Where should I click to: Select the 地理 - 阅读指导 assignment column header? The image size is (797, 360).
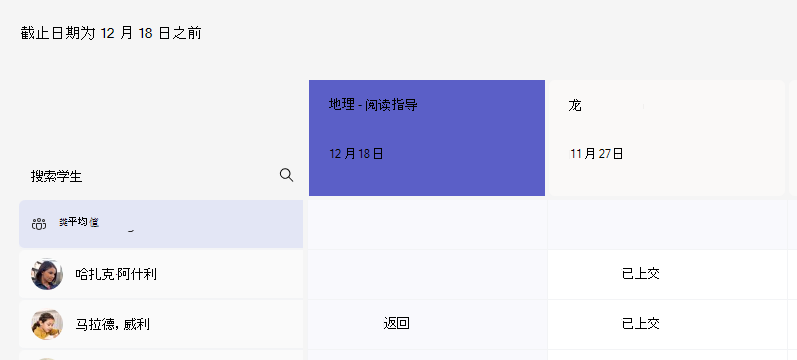coord(427,138)
